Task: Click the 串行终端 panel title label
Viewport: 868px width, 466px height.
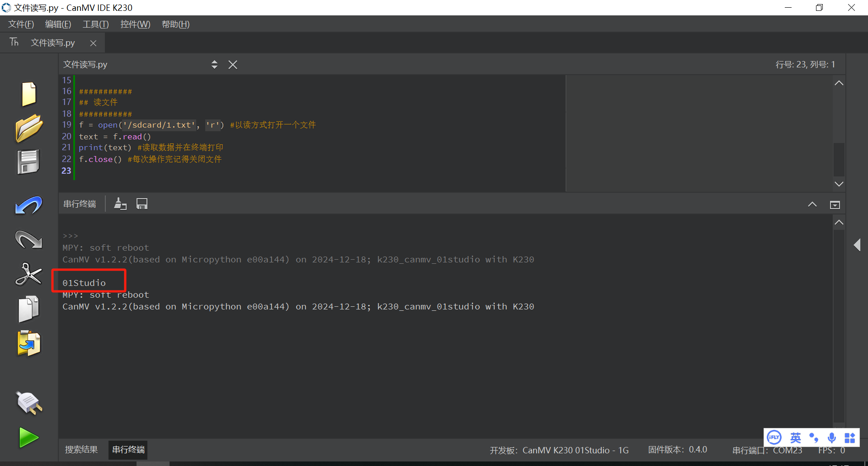Action: pyautogui.click(x=80, y=204)
